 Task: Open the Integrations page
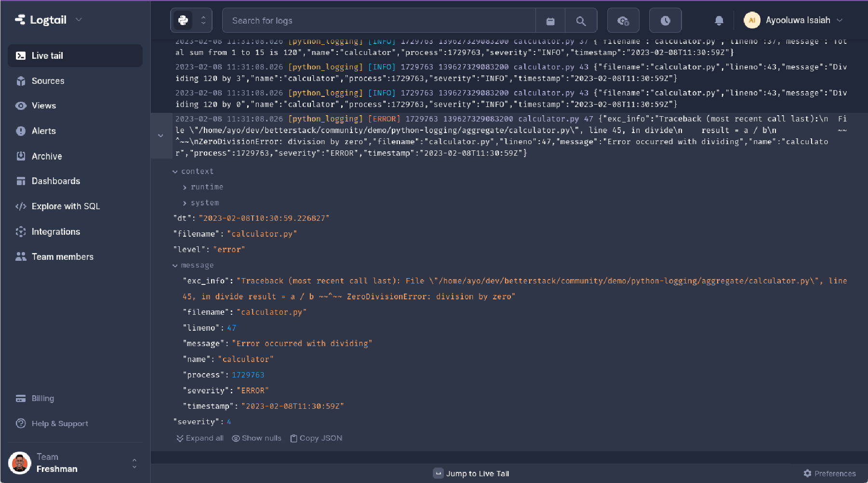pyautogui.click(x=55, y=232)
